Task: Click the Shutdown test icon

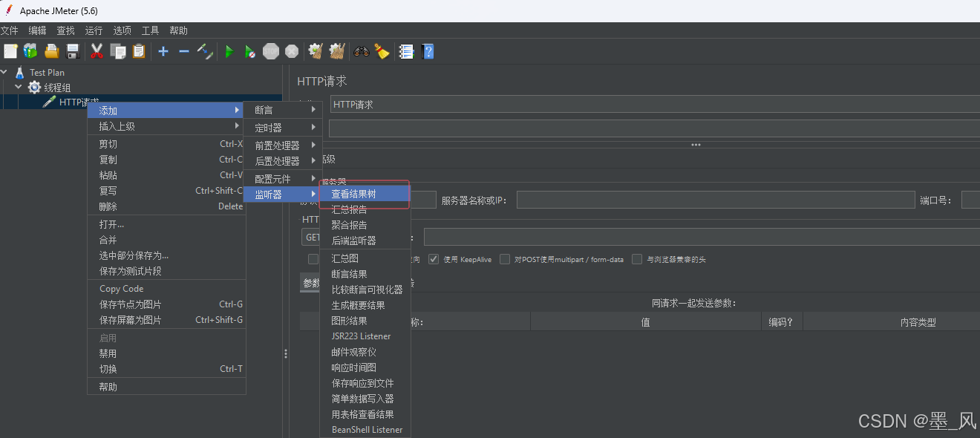Action: pos(292,51)
